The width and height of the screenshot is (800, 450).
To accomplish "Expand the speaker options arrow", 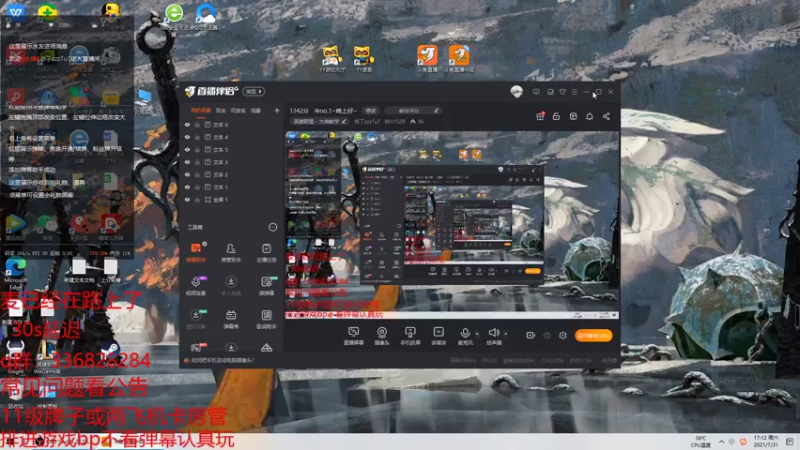I will click(x=506, y=334).
